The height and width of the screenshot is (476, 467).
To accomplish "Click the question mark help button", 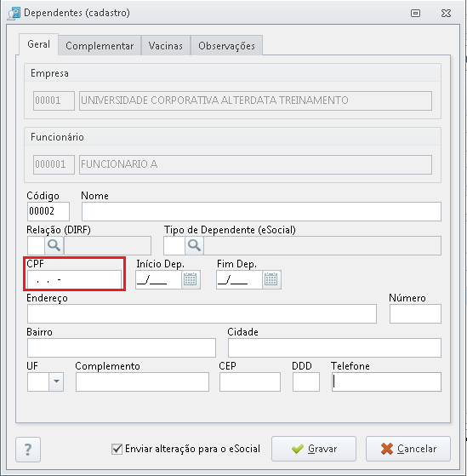I will [28, 450].
